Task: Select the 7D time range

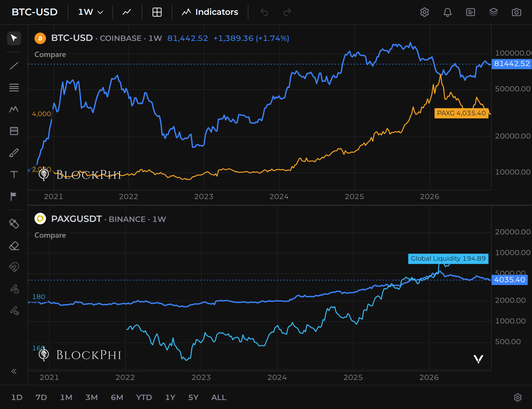Action: [41, 397]
